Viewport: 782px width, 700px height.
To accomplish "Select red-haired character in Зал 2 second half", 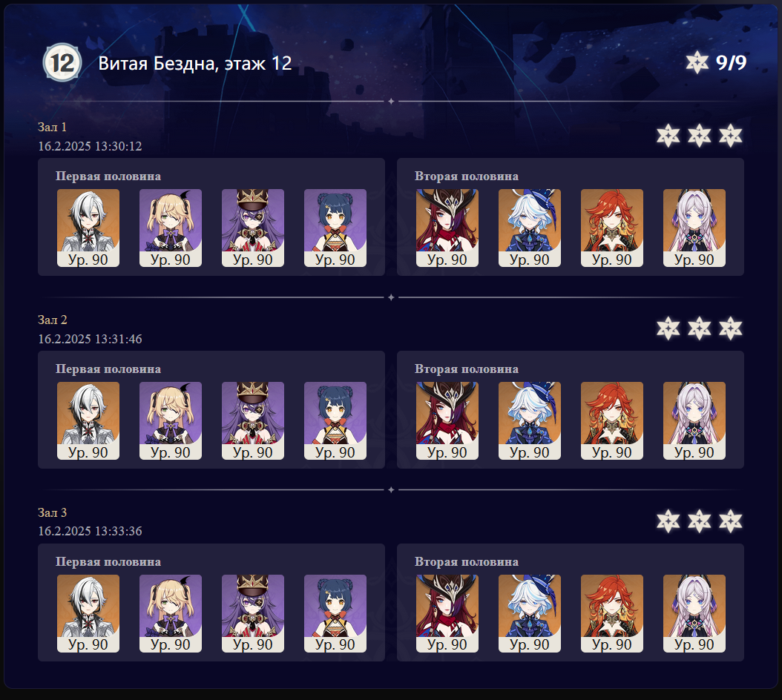I will (x=612, y=420).
